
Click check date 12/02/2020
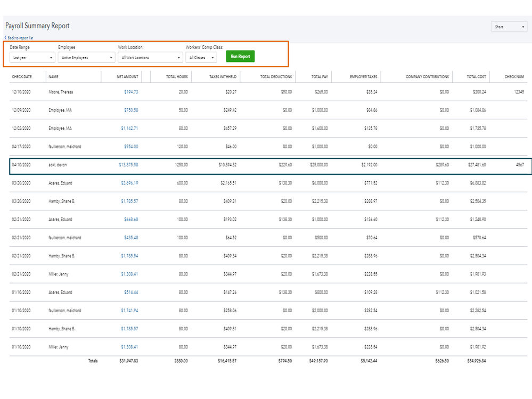click(x=21, y=128)
